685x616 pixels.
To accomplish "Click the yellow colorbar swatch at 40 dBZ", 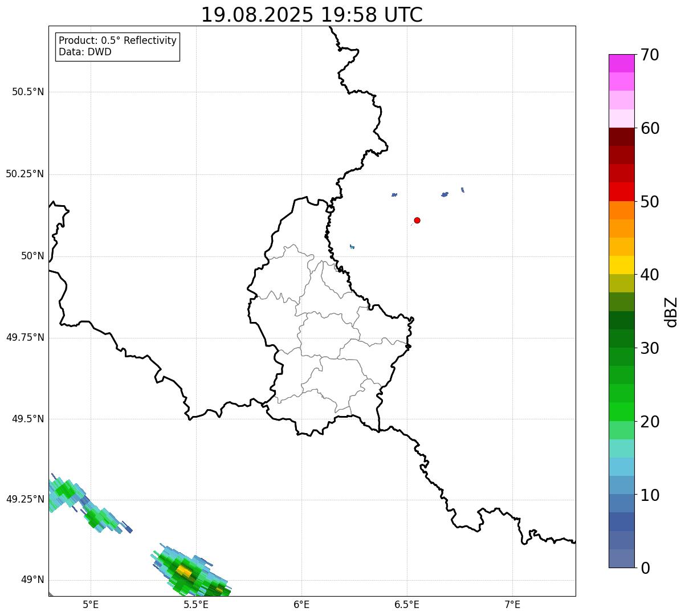I will pyautogui.click(x=621, y=265).
